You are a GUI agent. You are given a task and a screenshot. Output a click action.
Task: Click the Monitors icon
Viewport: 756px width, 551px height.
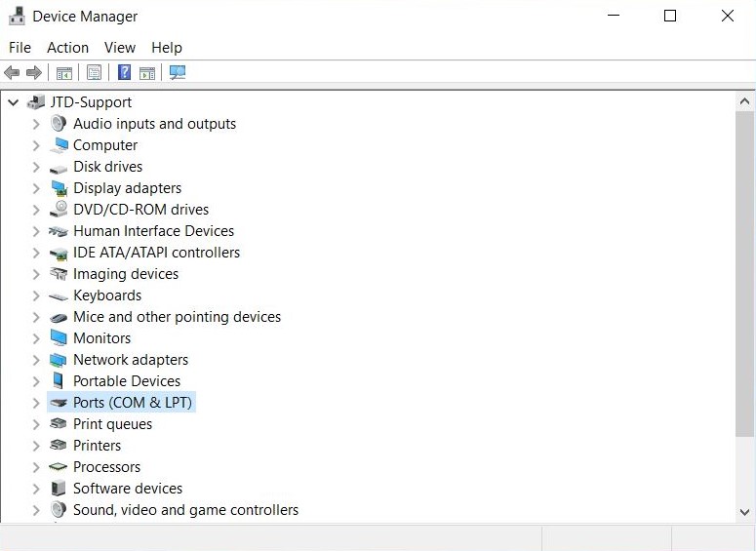pyautogui.click(x=59, y=338)
